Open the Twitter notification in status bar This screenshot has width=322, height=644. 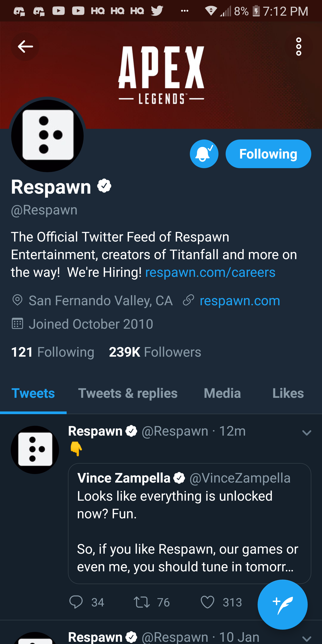157,11
